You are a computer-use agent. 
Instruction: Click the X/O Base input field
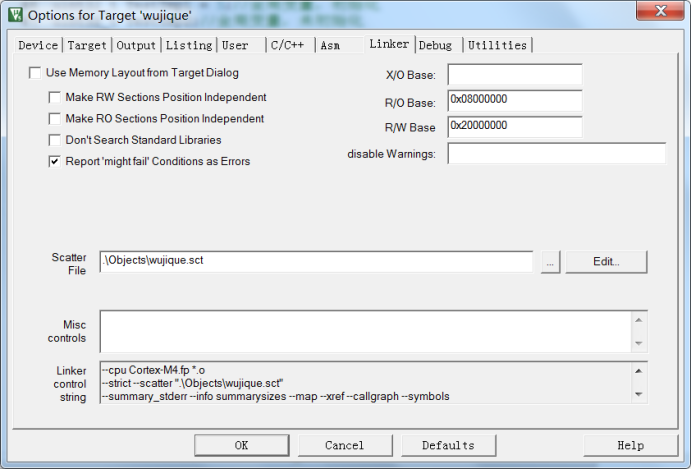point(515,75)
